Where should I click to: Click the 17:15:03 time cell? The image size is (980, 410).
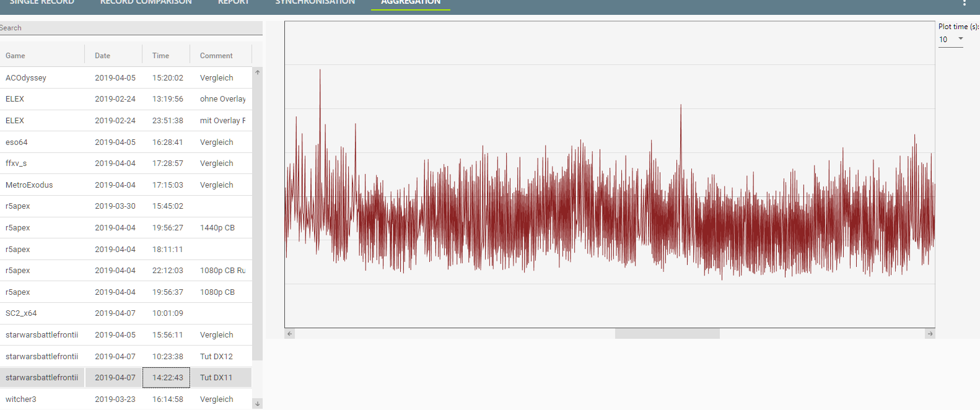tap(168, 185)
